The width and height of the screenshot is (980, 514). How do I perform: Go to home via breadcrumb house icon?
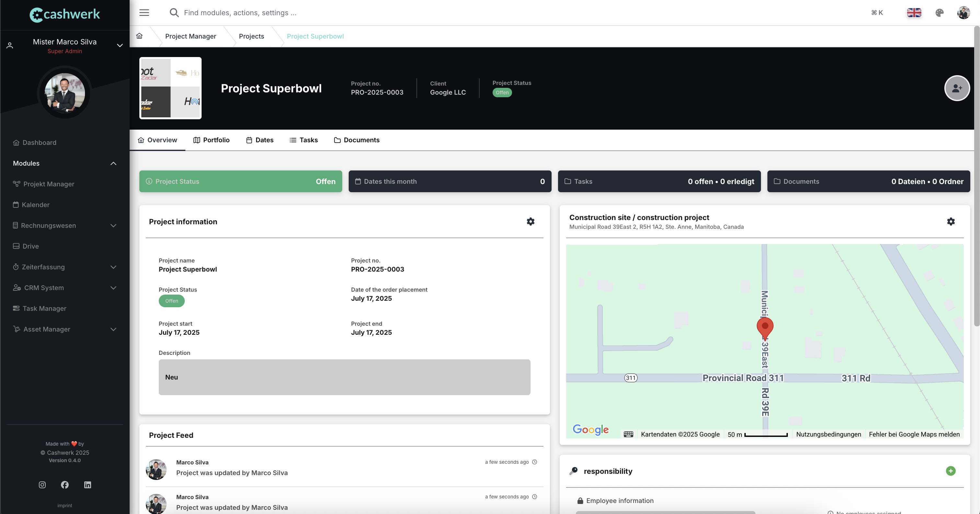(x=140, y=36)
